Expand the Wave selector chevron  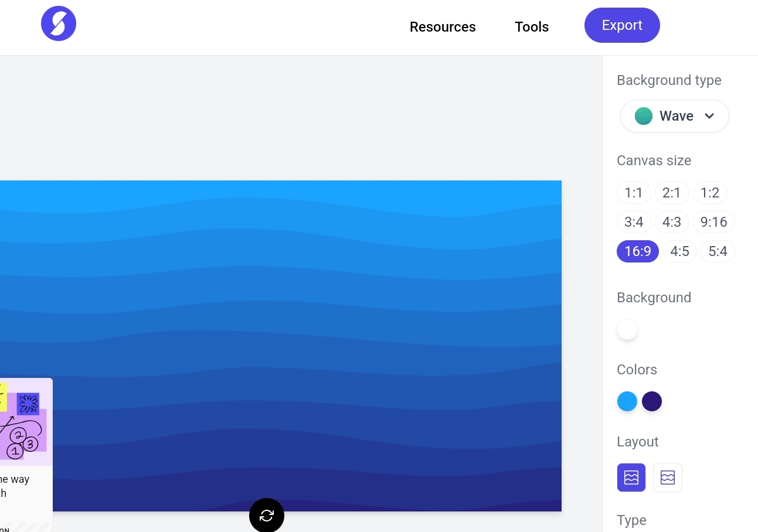click(709, 116)
